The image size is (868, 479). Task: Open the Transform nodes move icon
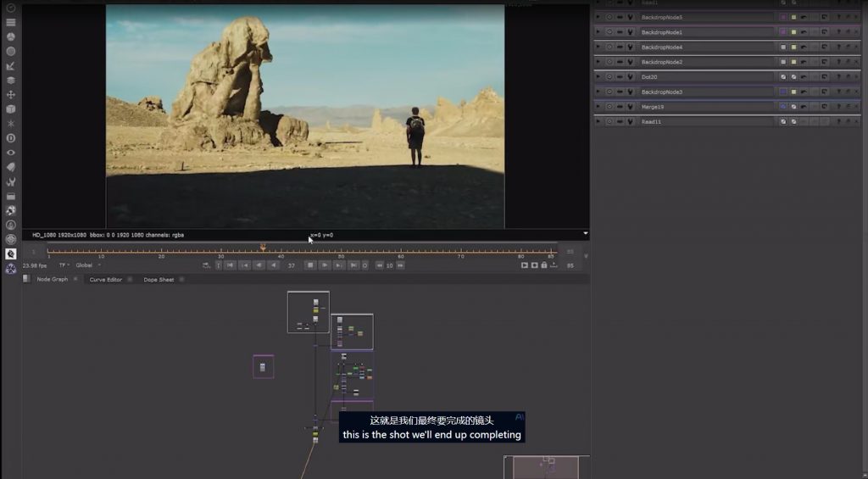tap(10, 95)
